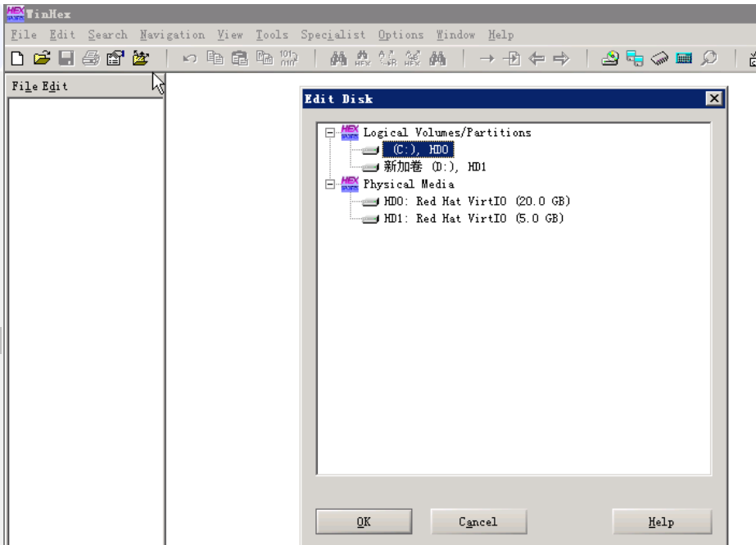Click the Open RAM chip icon
This screenshot has width=756, height=545.
click(659, 58)
